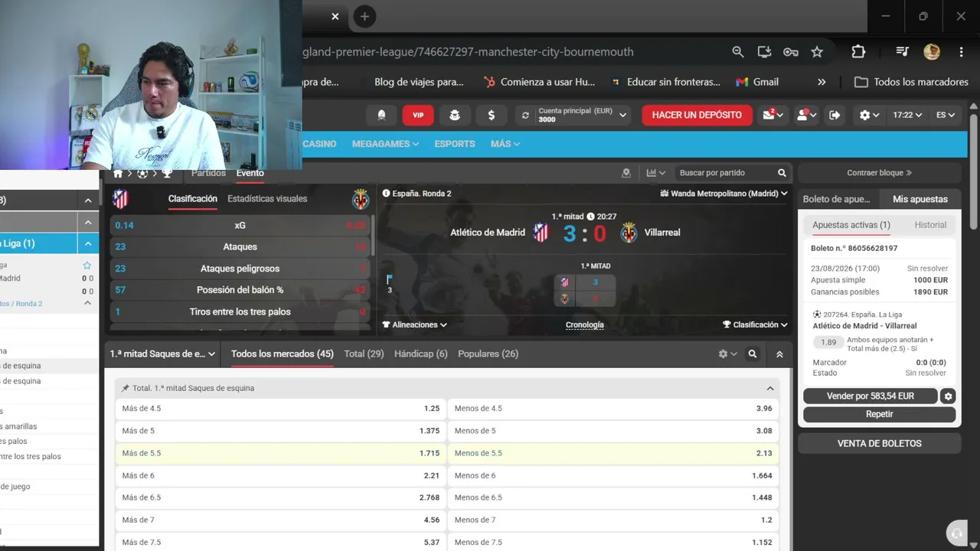Image resolution: width=980 pixels, height=551 pixels.
Task: Open the 17:22 time dropdown
Action: pos(907,115)
